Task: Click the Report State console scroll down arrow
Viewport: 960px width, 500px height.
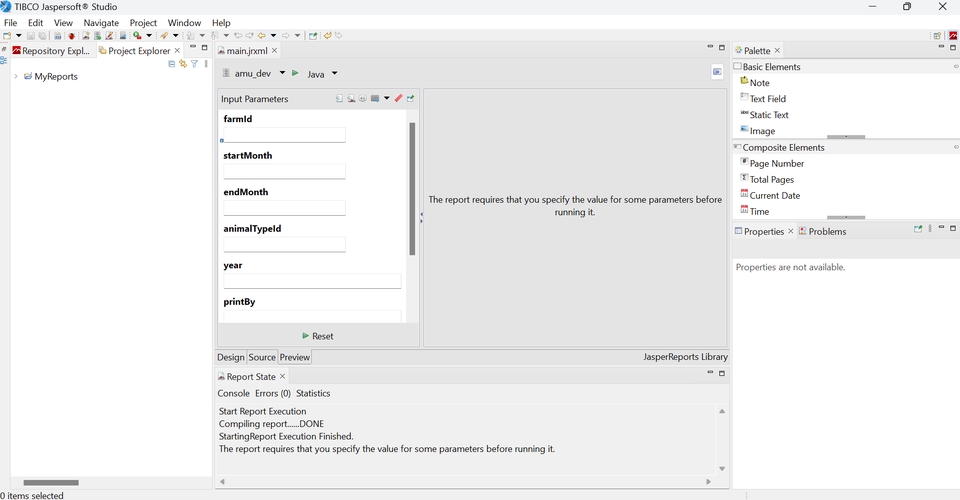Action: 722,469
